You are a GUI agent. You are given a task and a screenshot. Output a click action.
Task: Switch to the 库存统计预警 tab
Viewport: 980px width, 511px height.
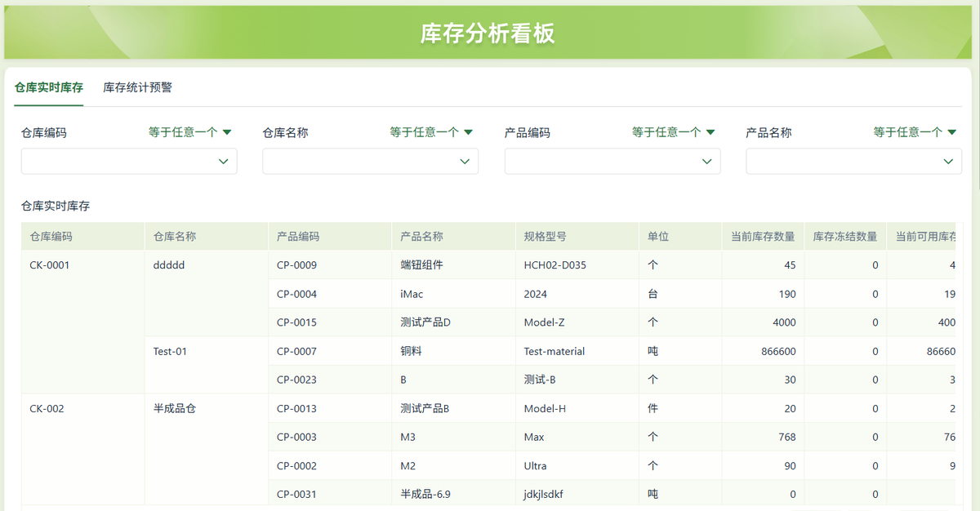pyautogui.click(x=137, y=87)
